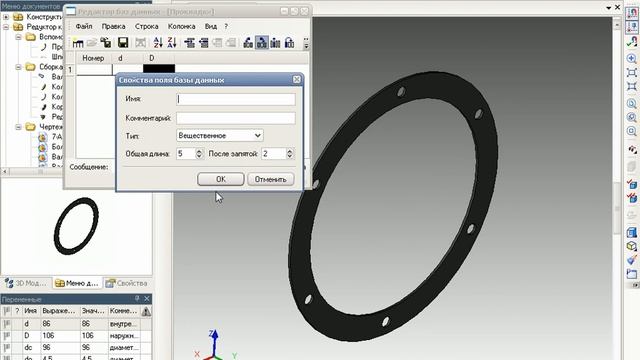The height and width of the screenshot is (360, 640).
Task: Select the black D column cell
Action: [x=159, y=69]
